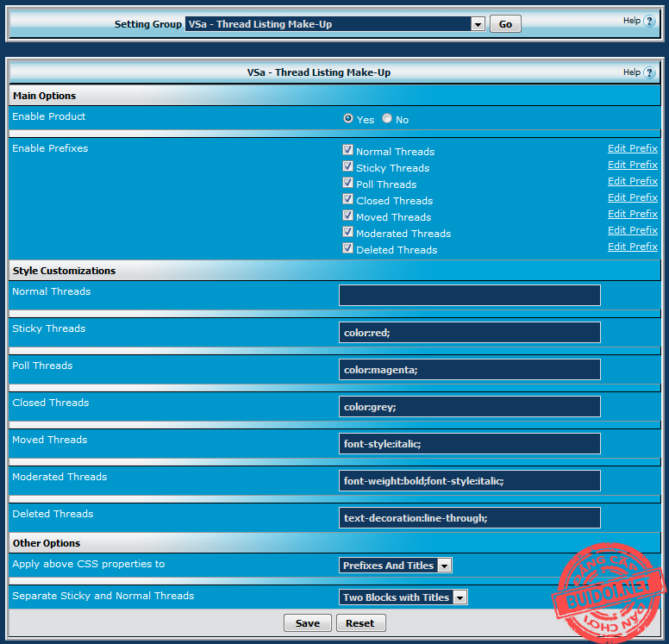Click the Deleted Threads line-through style field
The height and width of the screenshot is (644, 669).
tap(469, 518)
